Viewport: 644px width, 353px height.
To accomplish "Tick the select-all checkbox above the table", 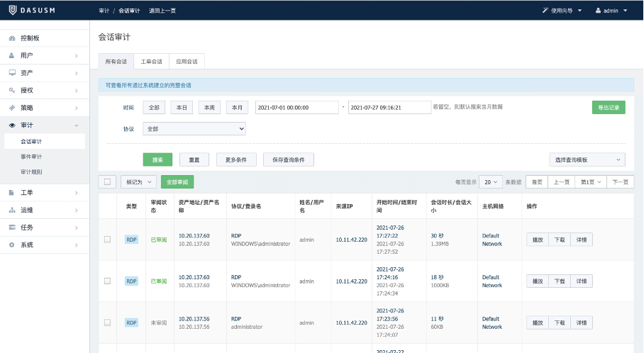I will (x=107, y=182).
